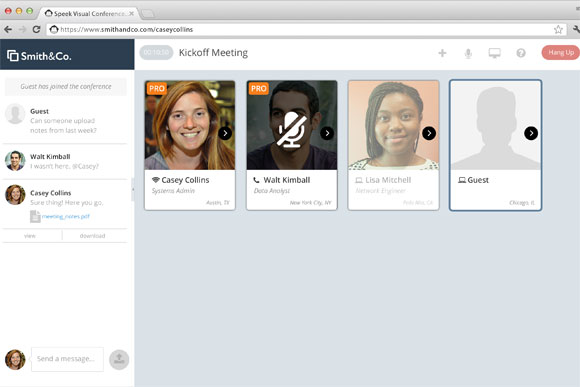Click the Smith&Co. logo

click(x=39, y=56)
